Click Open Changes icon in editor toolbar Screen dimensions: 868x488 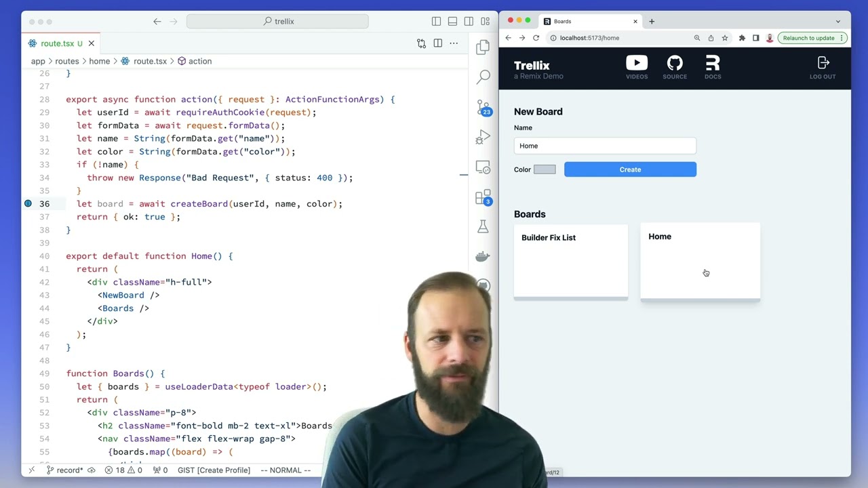(421, 43)
